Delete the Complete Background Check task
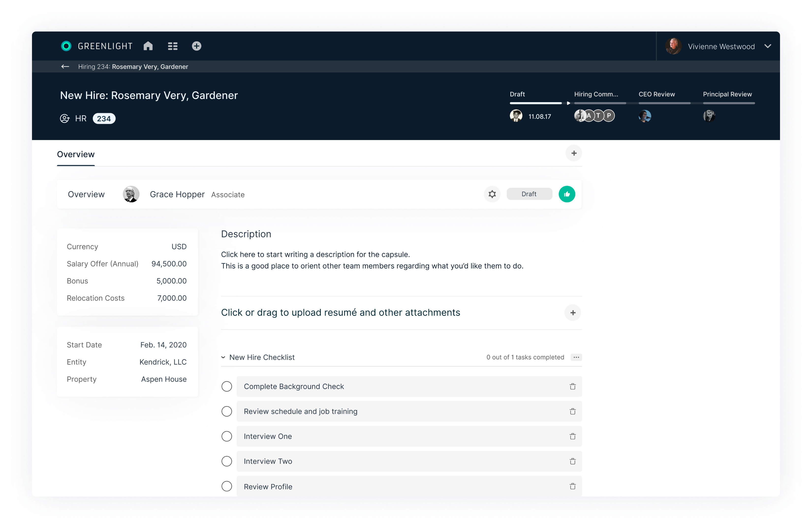Screen dimensions: 812x529 573,386
